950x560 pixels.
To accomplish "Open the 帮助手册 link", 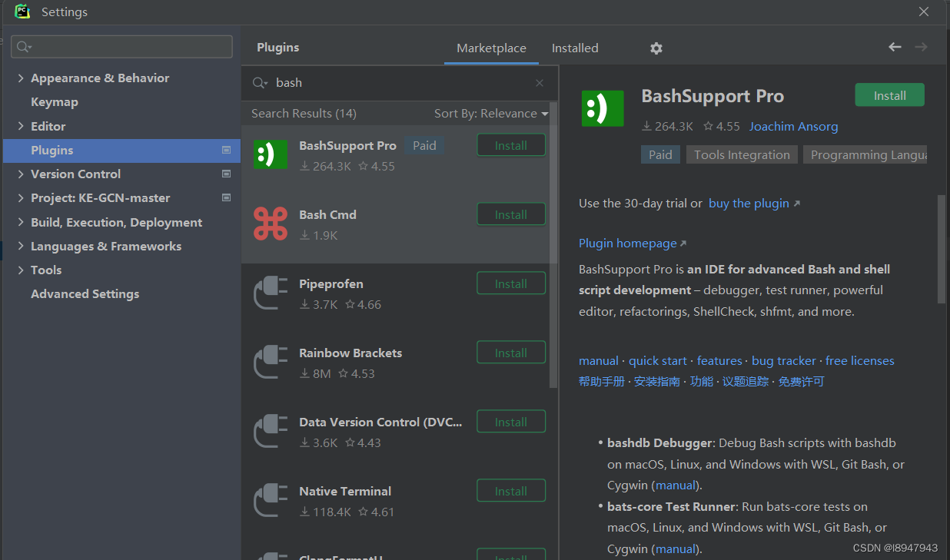I will pos(602,382).
